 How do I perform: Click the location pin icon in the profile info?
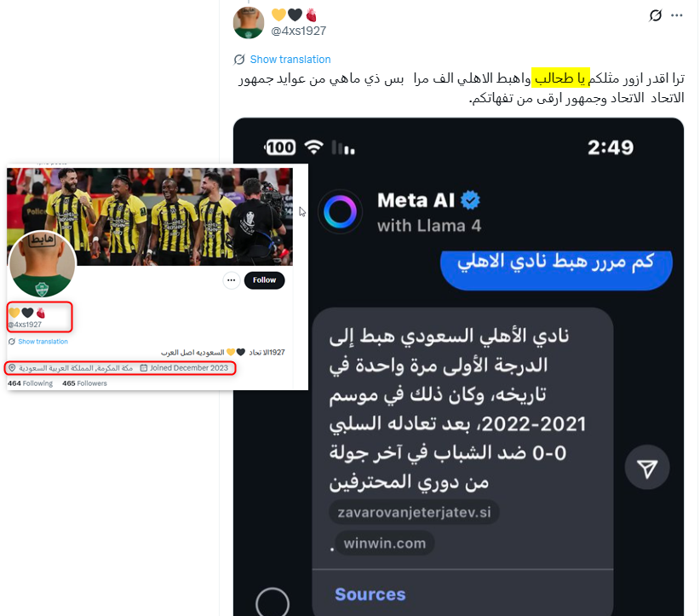[12, 368]
